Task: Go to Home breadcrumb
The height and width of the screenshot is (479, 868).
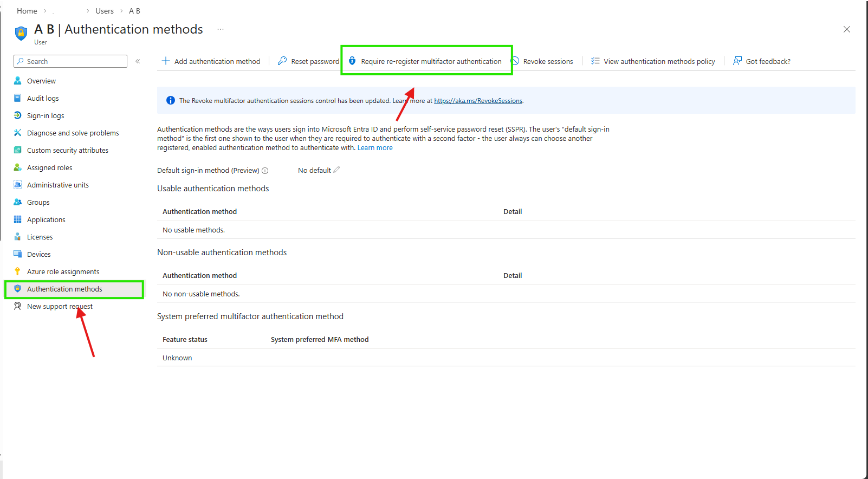Action: [27, 11]
